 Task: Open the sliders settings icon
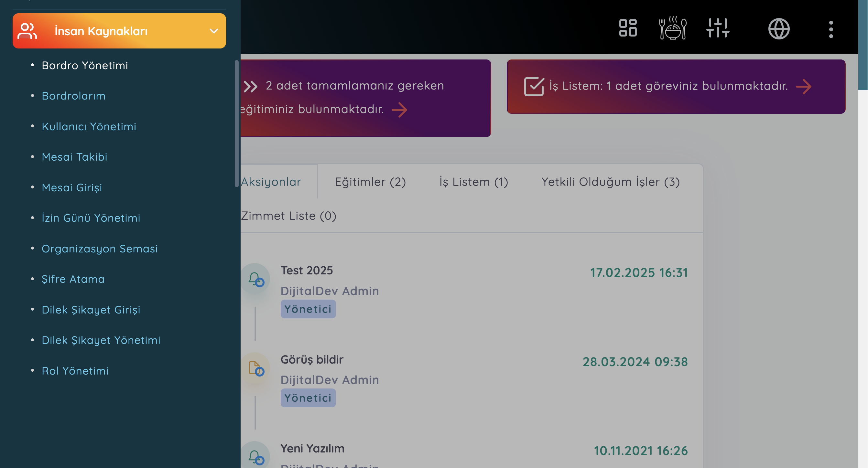pyautogui.click(x=718, y=28)
